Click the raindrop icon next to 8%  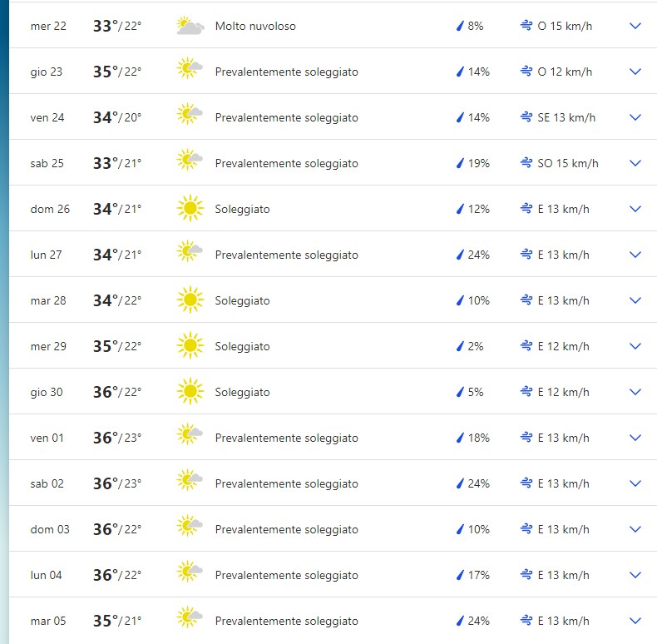tap(459, 27)
